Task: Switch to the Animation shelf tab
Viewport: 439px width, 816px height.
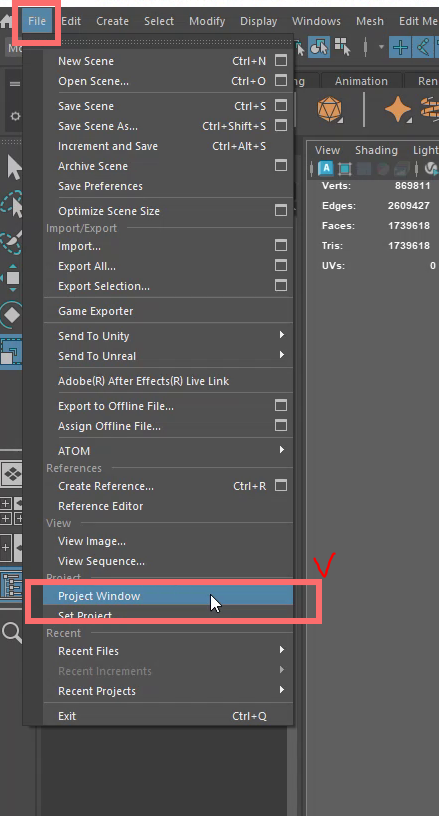Action: tap(361, 81)
